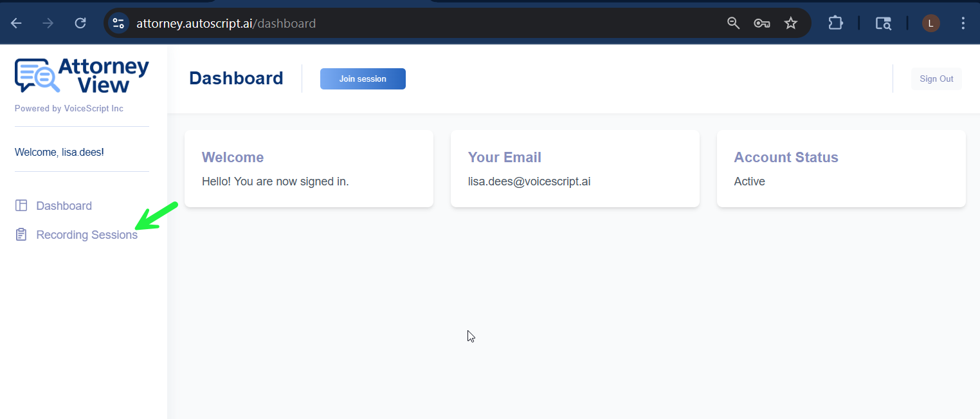Click the Sign Out button

coord(936,79)
